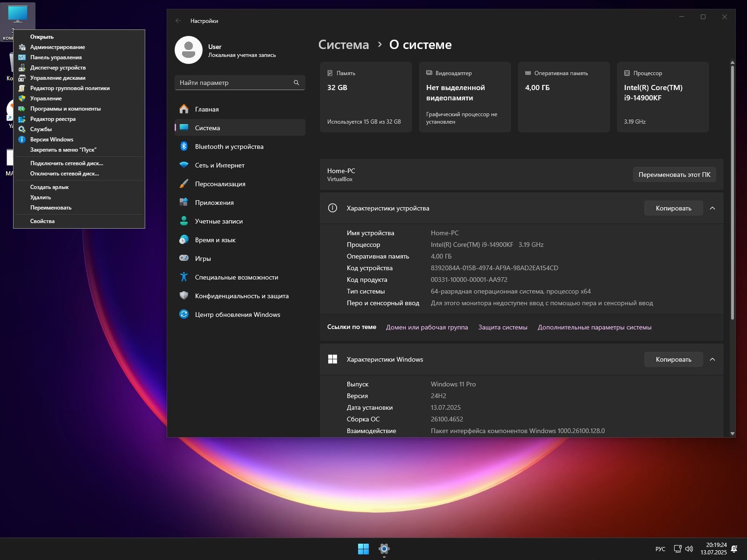Image resolution: width=747 pixels, height=560 pixels.
Task: Open the Домен или рабочая группа link
Action: click(x=427, y=327)
